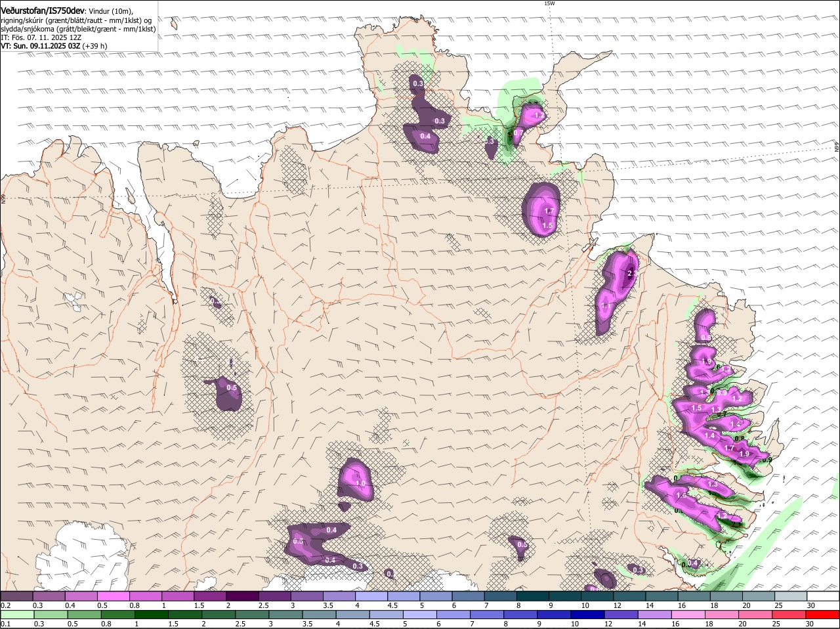Viewport: 840px width, 629px height.
Task: Pick the upper legend swatch starting at 0.2
Action: pos(16,596)
